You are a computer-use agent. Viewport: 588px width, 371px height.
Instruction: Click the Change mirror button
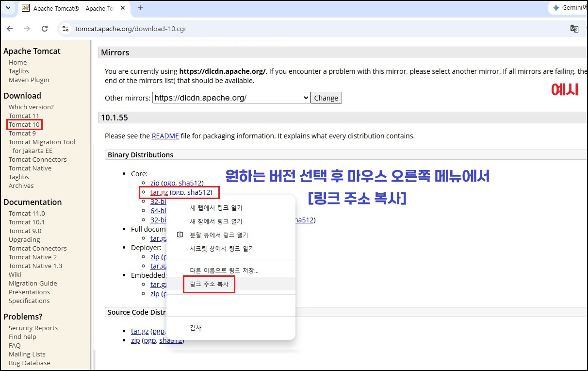(326, 98)
